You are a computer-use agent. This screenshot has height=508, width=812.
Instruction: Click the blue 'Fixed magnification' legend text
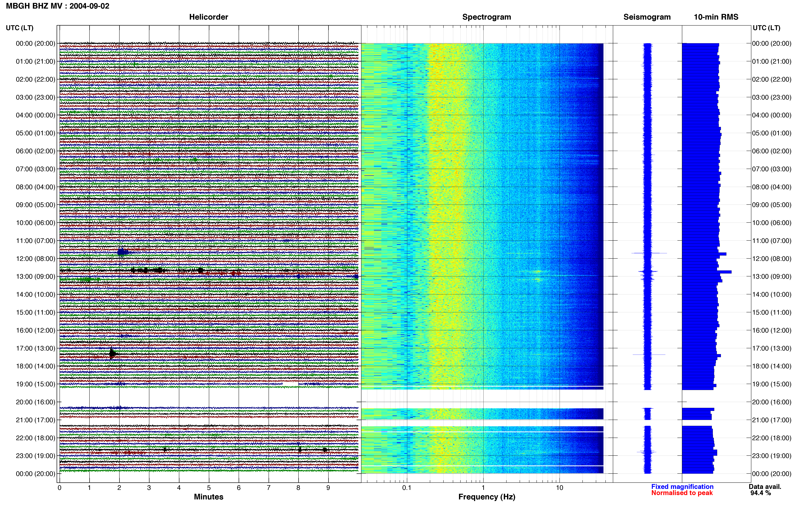pyautogui.click(x=682, y=486)
